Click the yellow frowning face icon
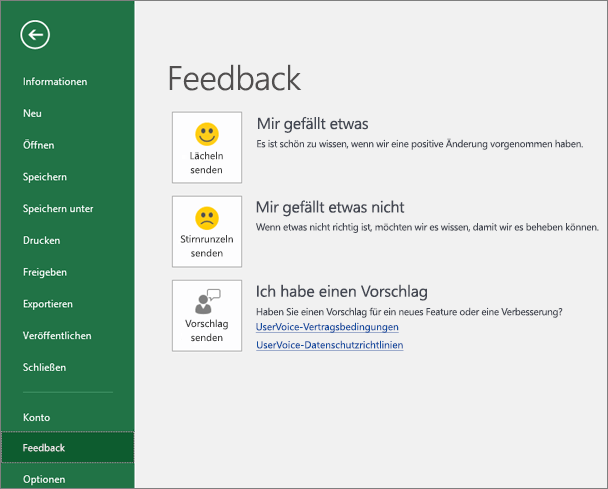The image size is (608, 489). tap(207, 218)
